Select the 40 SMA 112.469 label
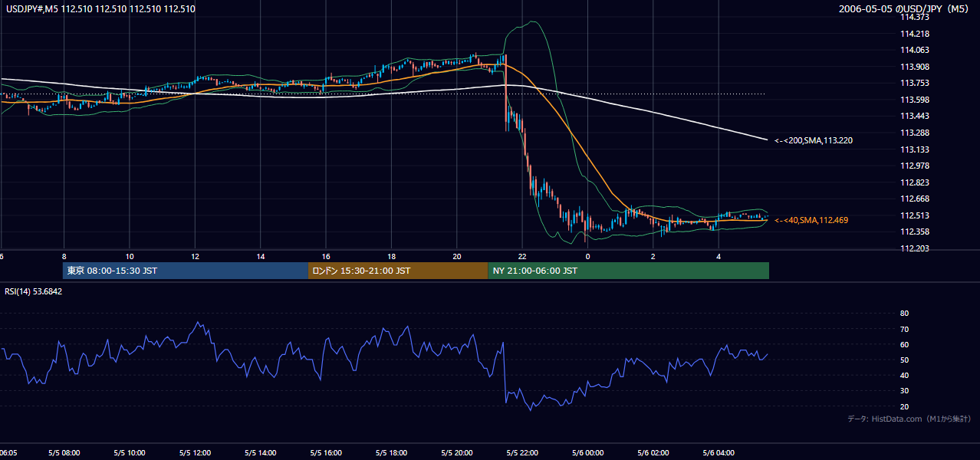 [x=811, y=220]
